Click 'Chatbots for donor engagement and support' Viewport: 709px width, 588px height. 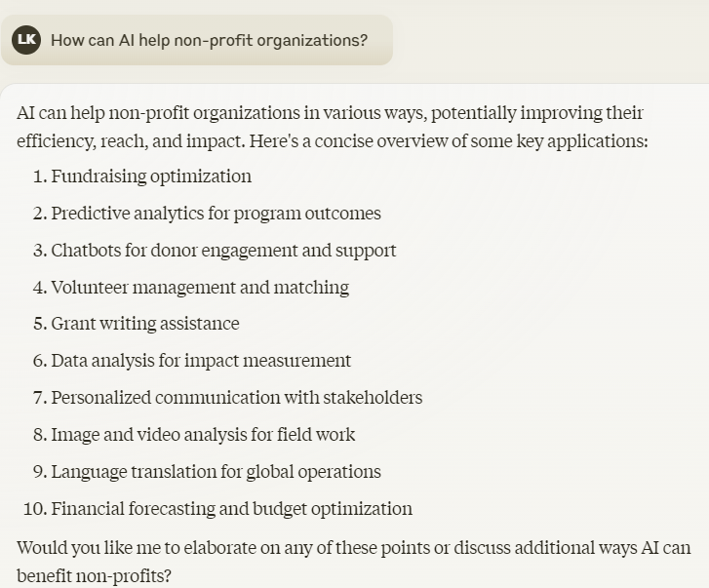223,251
